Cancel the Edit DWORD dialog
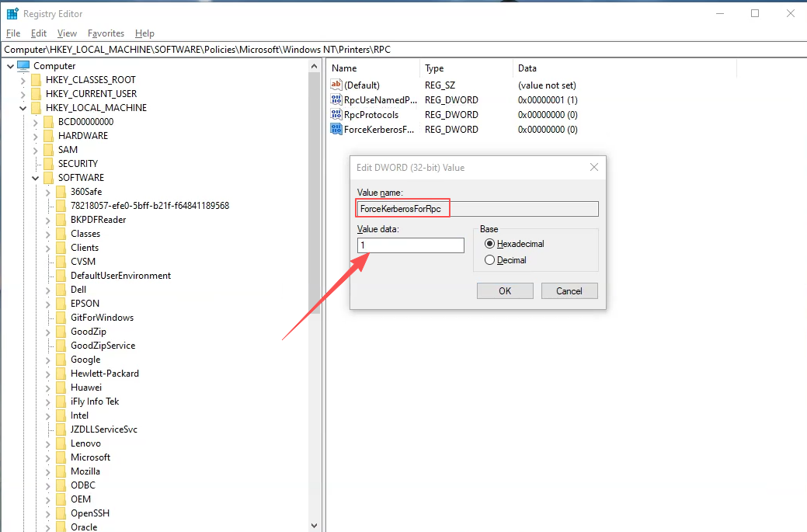 click(569, 290)
